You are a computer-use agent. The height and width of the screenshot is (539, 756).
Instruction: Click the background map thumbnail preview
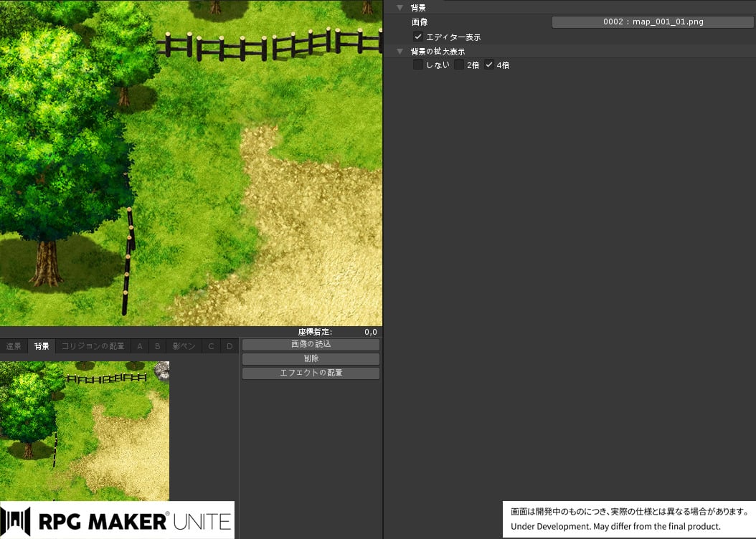point(85,430)
